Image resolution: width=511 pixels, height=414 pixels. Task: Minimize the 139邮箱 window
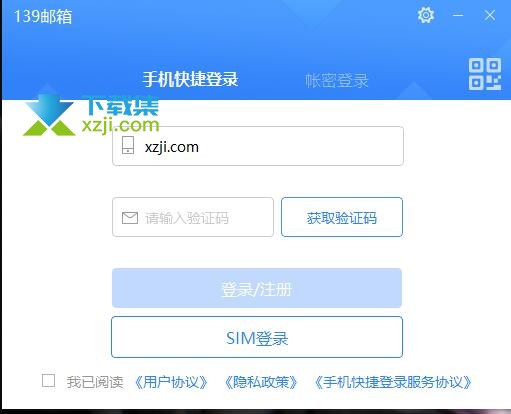[x=458, y=15]
